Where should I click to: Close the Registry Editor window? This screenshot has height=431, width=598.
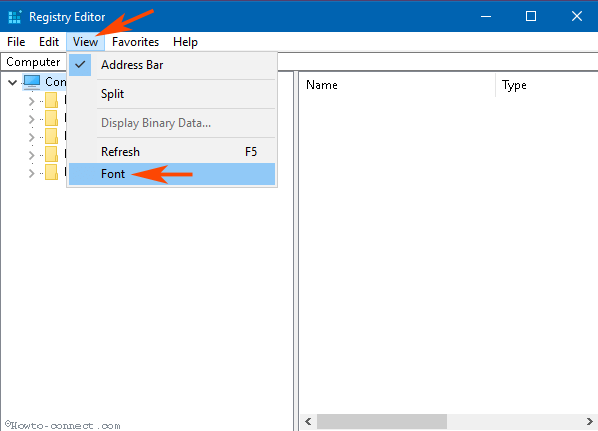click(577, 16)
